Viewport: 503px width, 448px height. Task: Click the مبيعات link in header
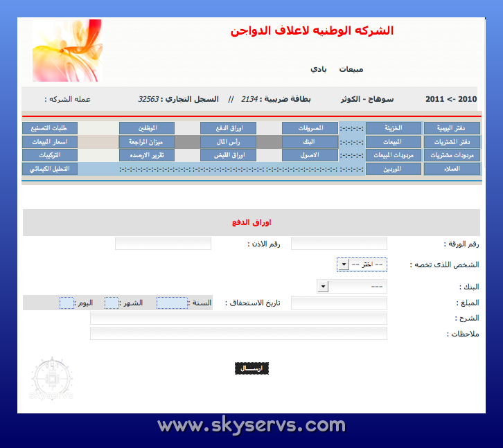point(351,69)
